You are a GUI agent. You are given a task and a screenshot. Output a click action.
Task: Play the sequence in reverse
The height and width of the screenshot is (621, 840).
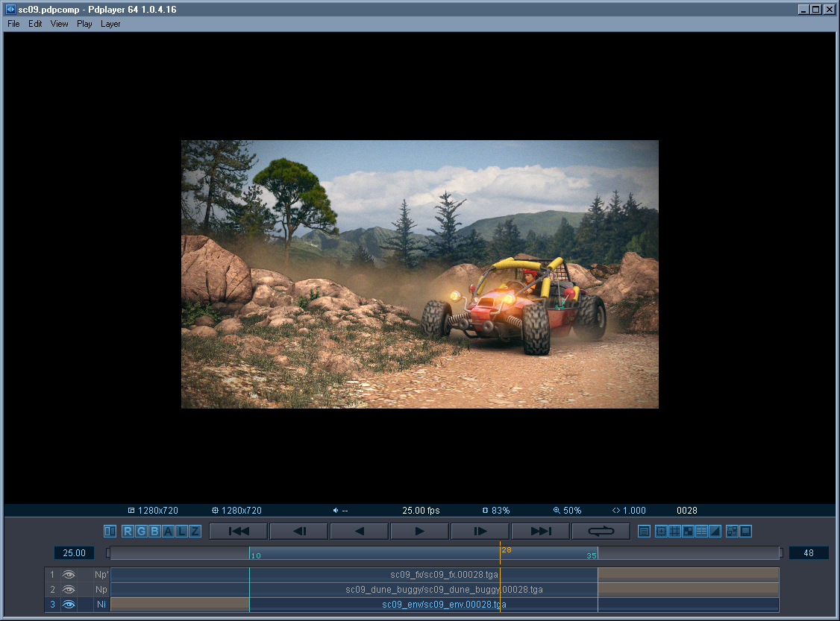coord(360,531)
